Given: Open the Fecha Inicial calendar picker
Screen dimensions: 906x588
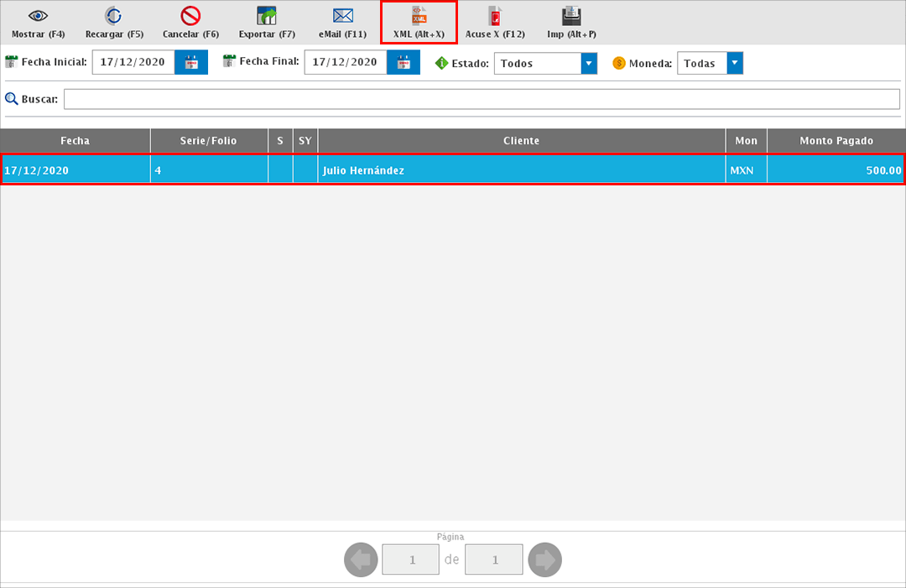Looking at the screenshot, I should (191, 63).
